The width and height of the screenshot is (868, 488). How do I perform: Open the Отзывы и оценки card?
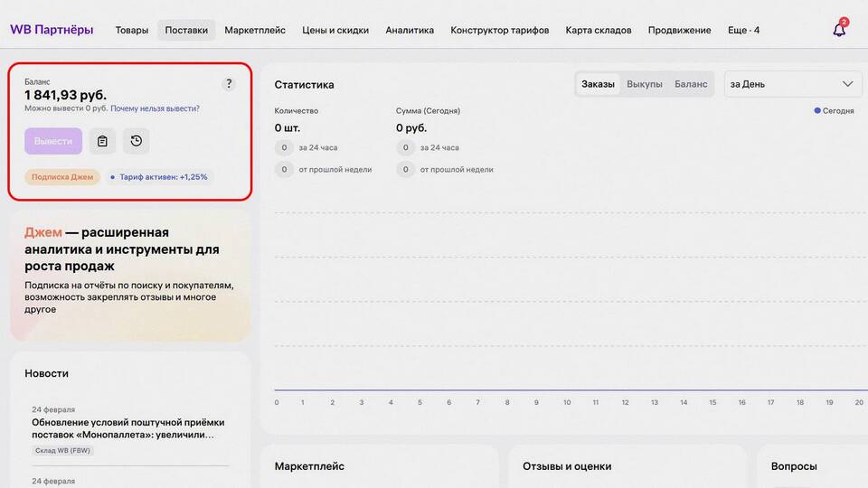pos(567,466)
